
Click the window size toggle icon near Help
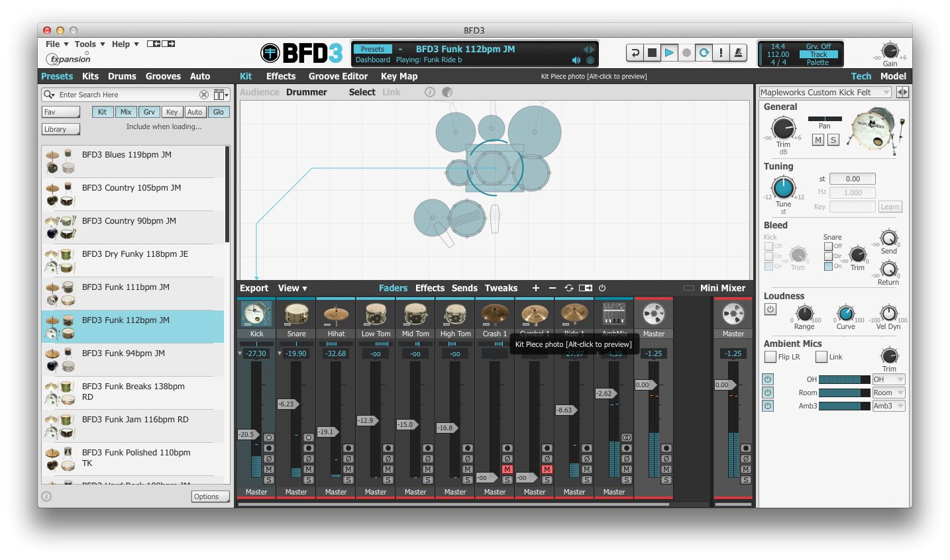pyautogui.click(x=161, y=44)
